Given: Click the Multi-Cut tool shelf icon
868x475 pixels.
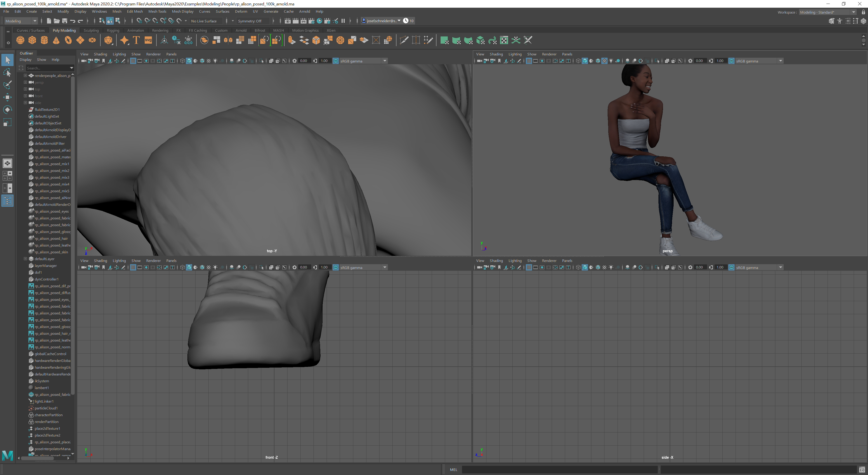Looking at the screenshot, I should (404, 40).
